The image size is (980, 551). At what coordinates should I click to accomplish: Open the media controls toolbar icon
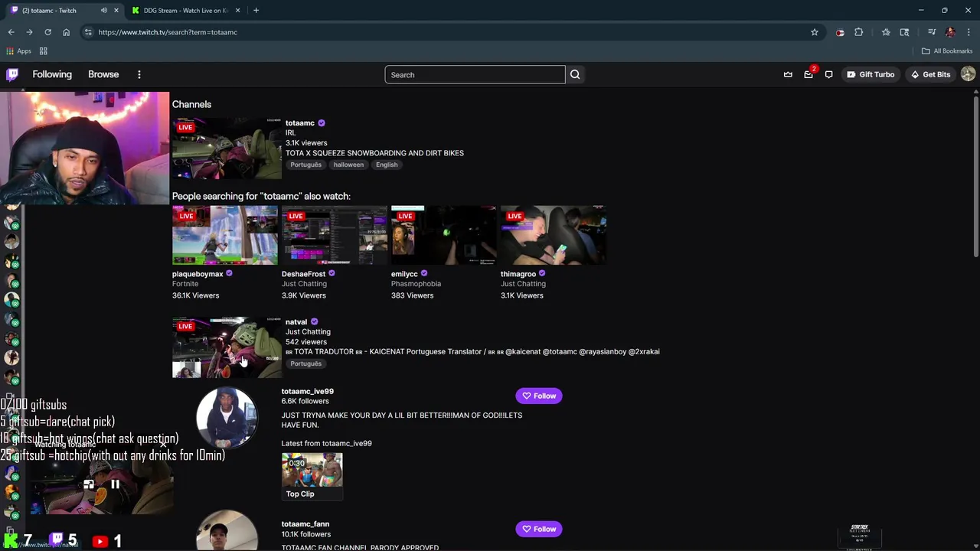(x=932, y=32)
